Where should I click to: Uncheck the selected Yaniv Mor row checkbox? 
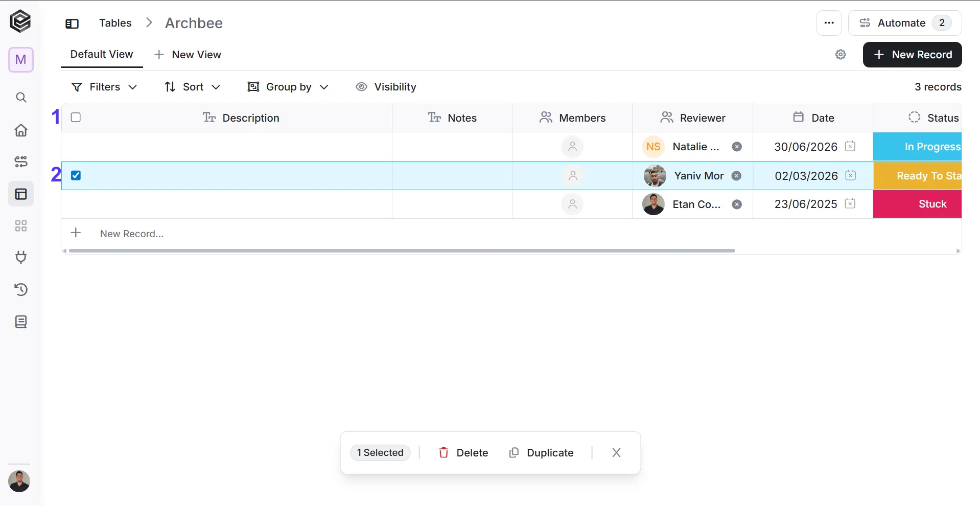tap(76, 175)
